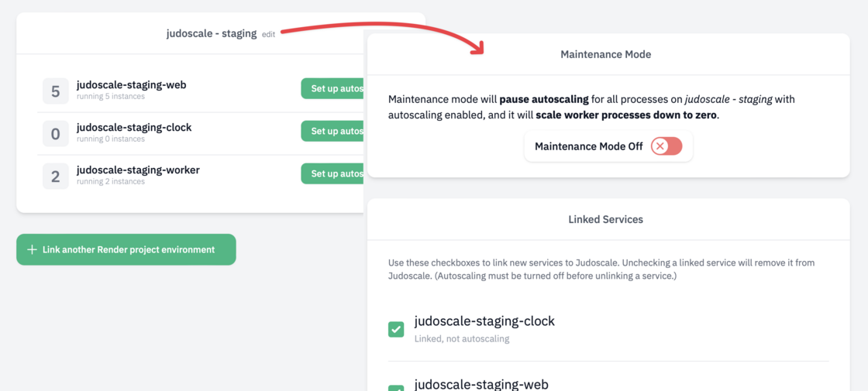Click Link another Render project environment button
The width and height of the screenshot is (868, 391).
(126, 249)
